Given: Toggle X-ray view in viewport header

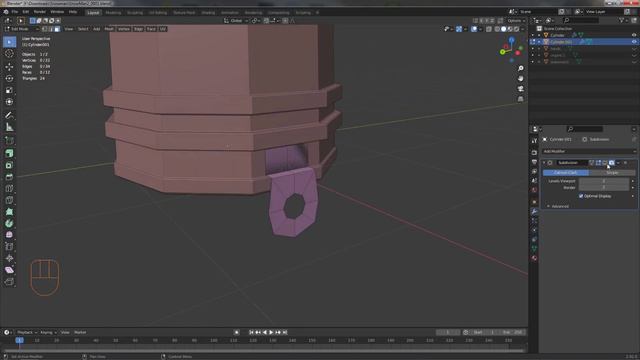Looking at the screenshot, I should tap(489, 29).
